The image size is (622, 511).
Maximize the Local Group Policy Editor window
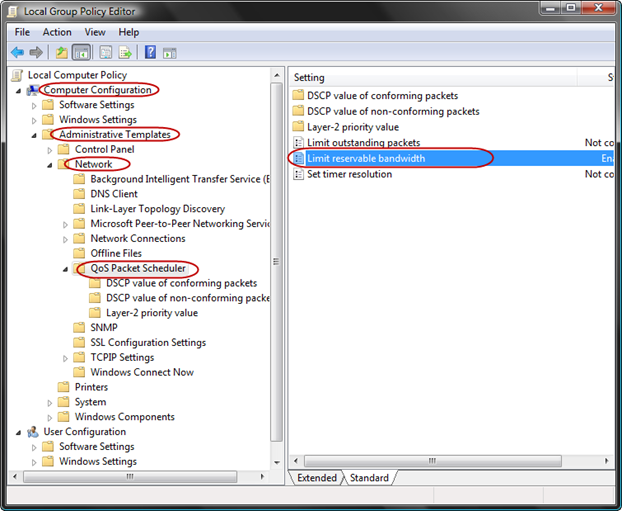pyautogui.click(x=571, y=8)
